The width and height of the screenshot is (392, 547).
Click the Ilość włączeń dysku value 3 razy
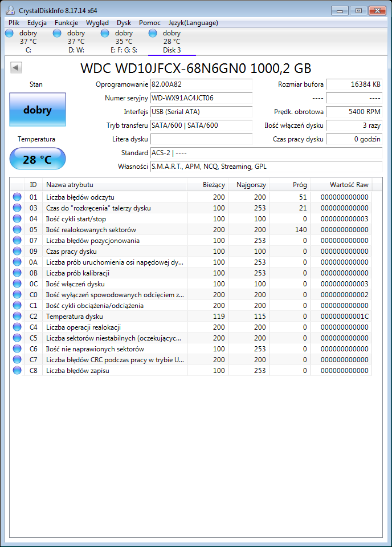pos(354,125)
